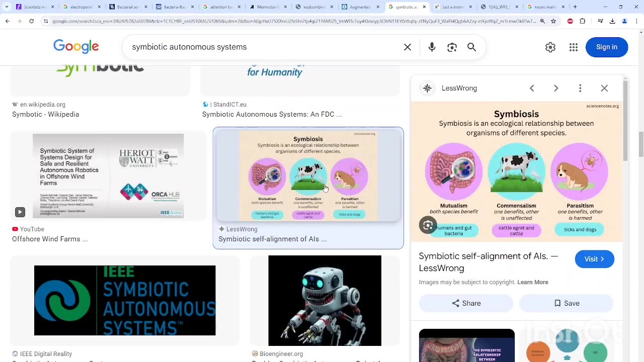This screenshot has height=362, width=644.
Task: Switch to the Augmented tab
Action: click(360, 7)
